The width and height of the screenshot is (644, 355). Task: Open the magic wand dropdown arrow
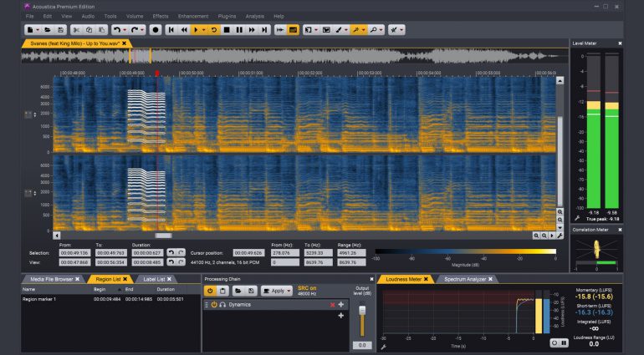point(364,30)
